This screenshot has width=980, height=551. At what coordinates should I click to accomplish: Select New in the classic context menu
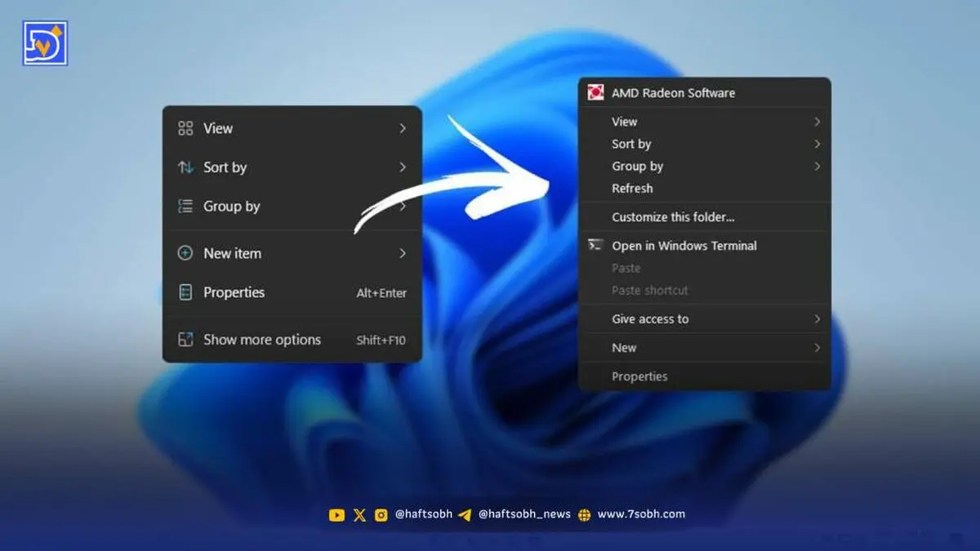pyautogui.click(x=704, y=348)
